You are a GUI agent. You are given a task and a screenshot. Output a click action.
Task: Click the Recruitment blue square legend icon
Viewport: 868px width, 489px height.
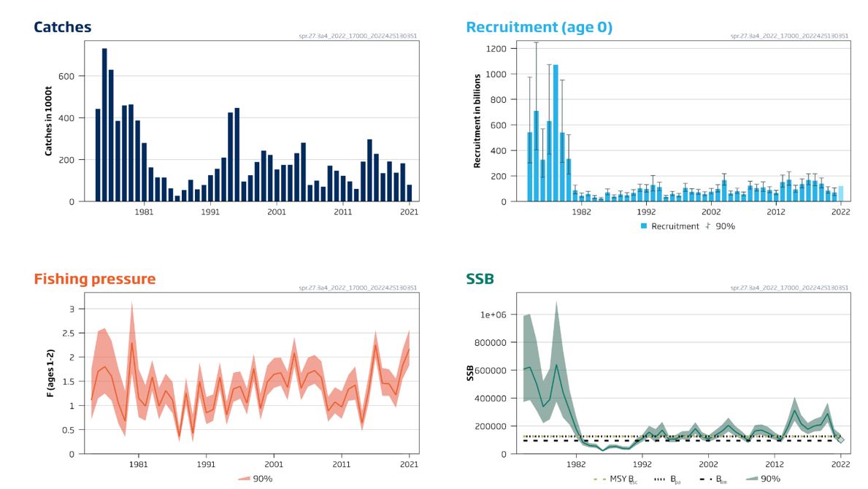644,226
